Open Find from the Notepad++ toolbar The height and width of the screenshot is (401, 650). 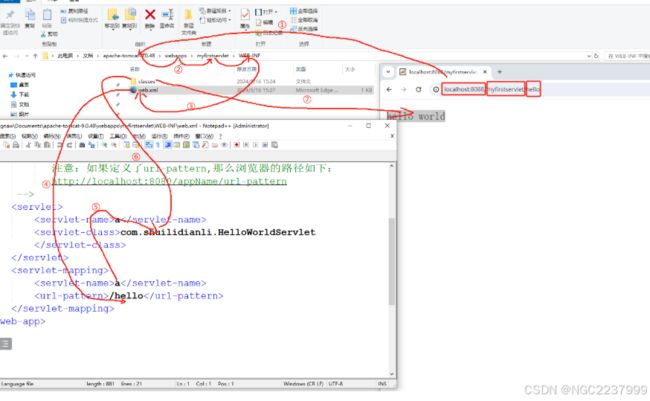point(82,145)
